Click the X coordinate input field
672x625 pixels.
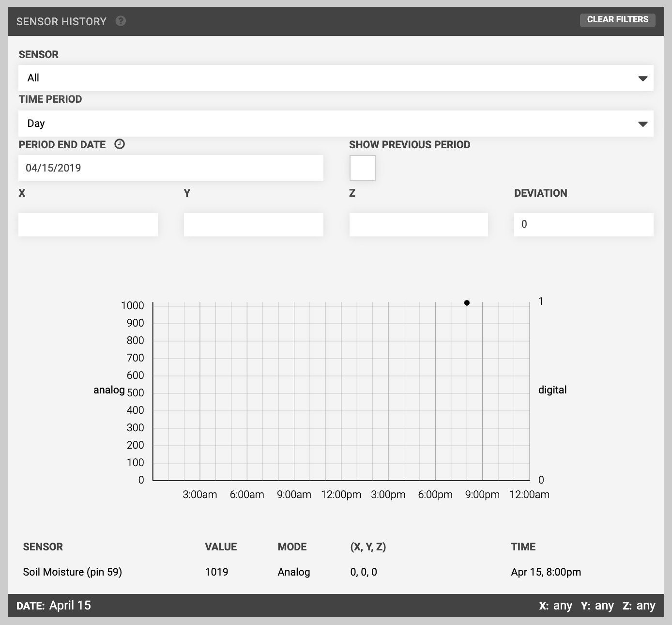(x=88, y=225)
